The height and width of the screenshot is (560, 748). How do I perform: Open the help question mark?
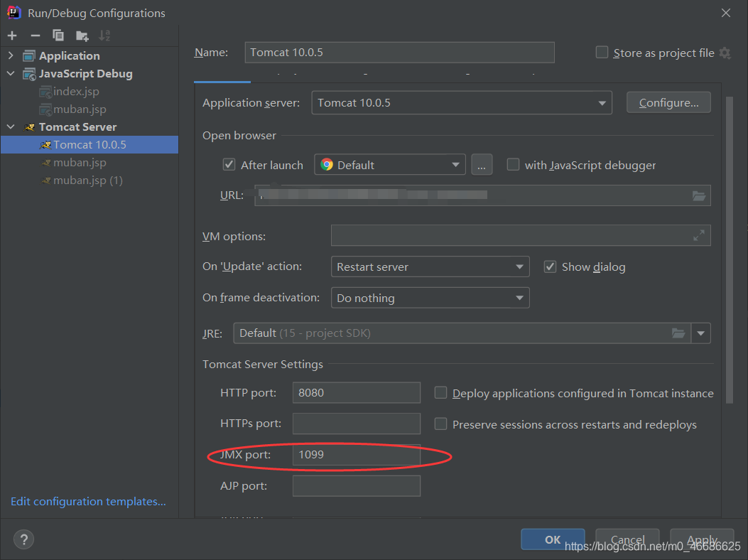coord(24,539)
